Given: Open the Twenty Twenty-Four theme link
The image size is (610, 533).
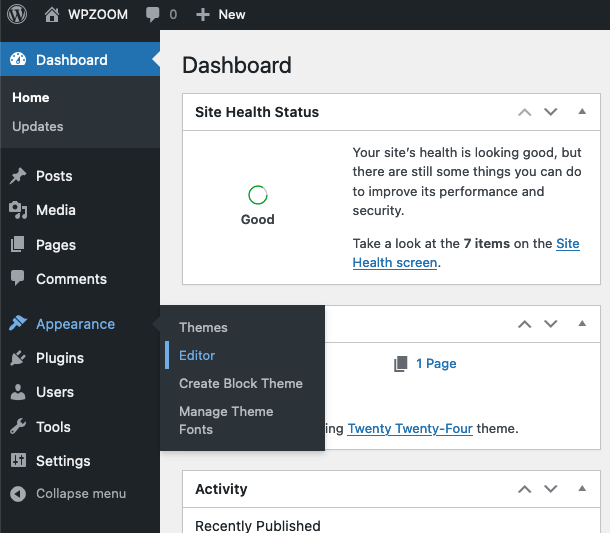Looking at the screenshot, I should (x=410, y=429).
